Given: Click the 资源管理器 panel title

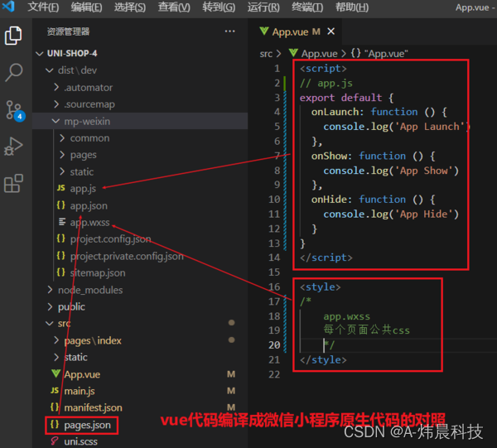Looking at the screenshot, I should [68, 31].
